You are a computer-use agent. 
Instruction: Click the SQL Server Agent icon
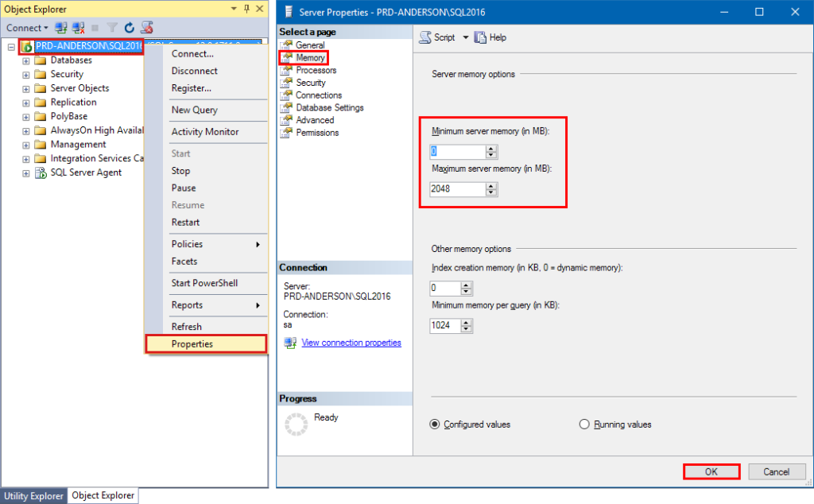tap(40, 173)
